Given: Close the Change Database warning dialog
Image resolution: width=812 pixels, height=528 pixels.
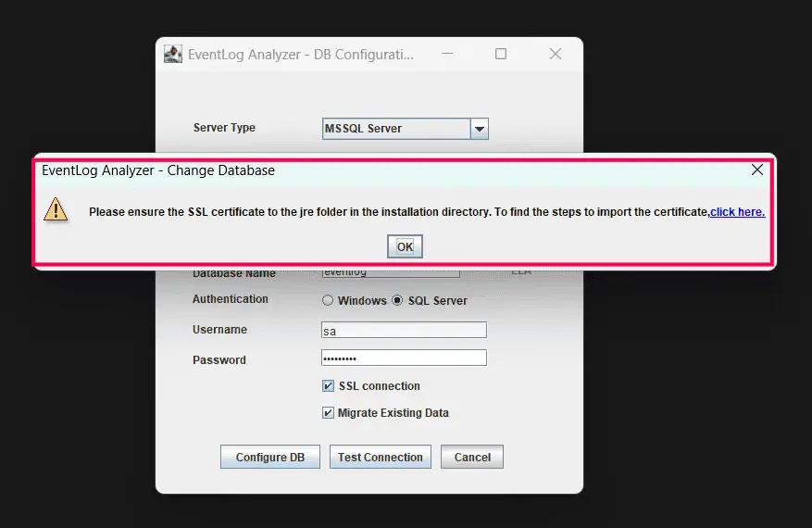Looking at the screenshot, I should [x=757, y=170].
